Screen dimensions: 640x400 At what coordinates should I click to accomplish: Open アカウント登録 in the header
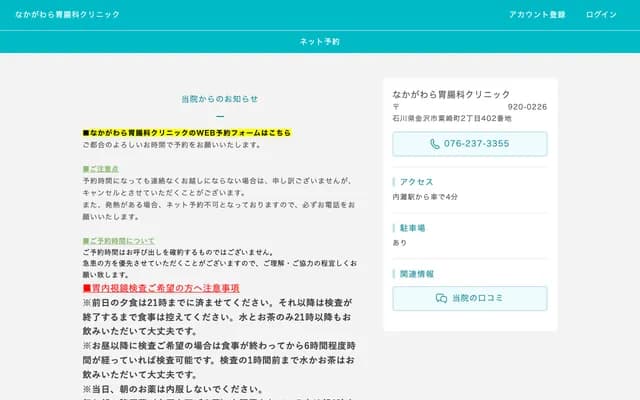[x=537, y=15]
